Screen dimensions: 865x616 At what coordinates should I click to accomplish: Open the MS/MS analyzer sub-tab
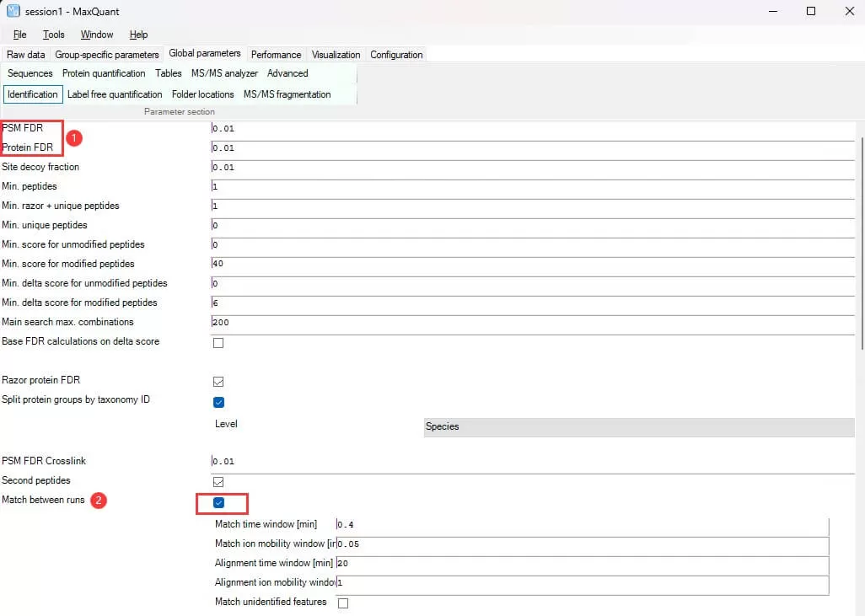[224, 73]
